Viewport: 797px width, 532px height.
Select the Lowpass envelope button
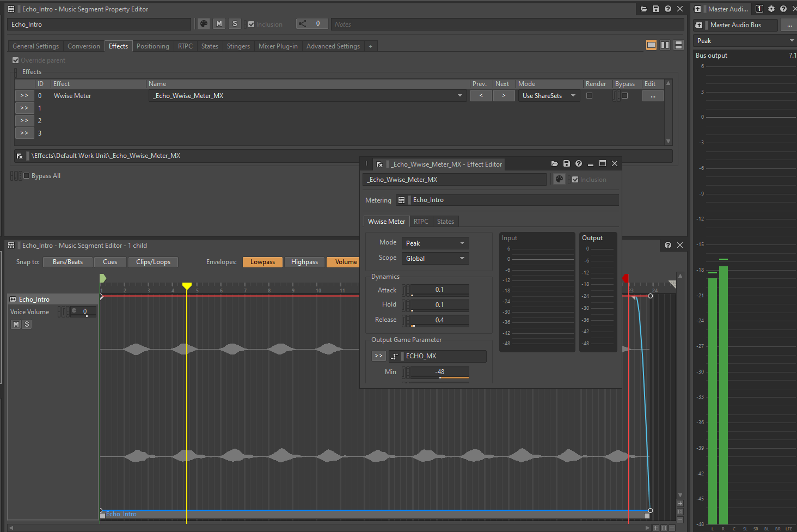click(x=262, y=262)
